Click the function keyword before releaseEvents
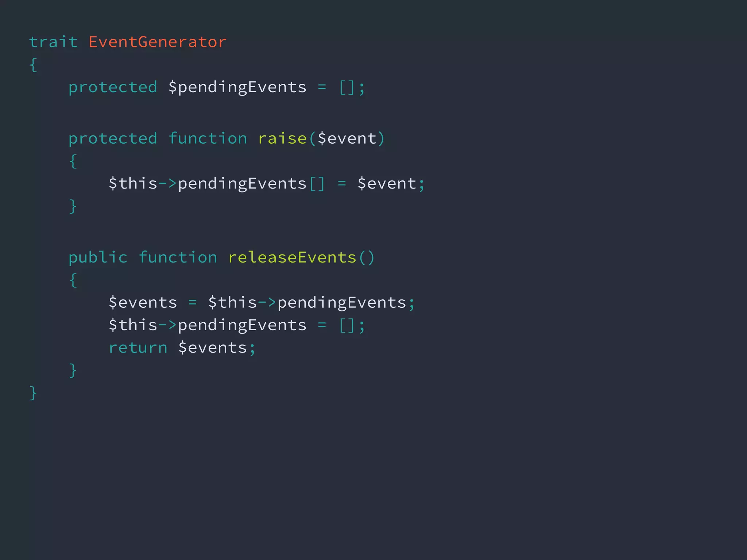This screenshot has width=747, height=560. (178, 257)
